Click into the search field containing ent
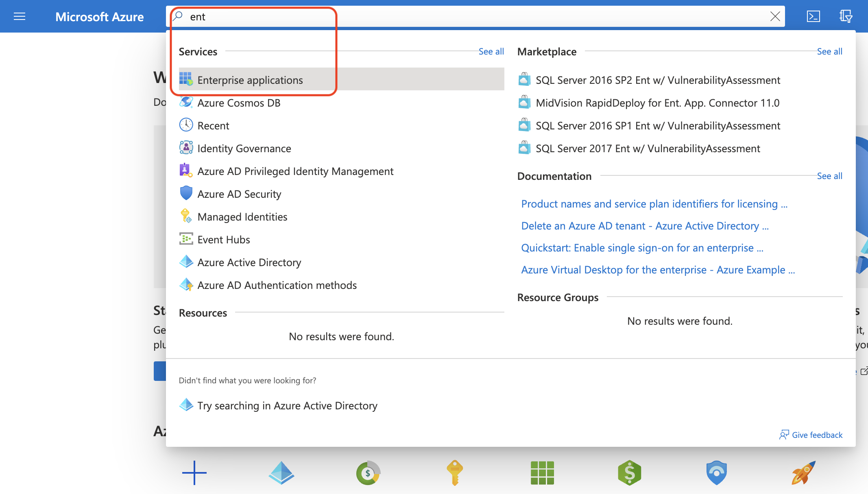 [x=475, y=16]
